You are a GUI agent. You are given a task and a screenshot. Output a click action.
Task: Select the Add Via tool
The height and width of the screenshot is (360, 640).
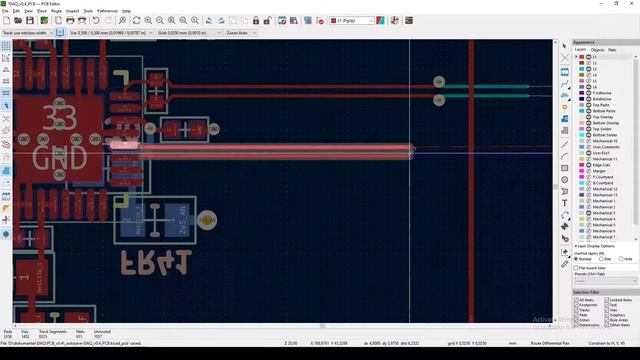565,107
